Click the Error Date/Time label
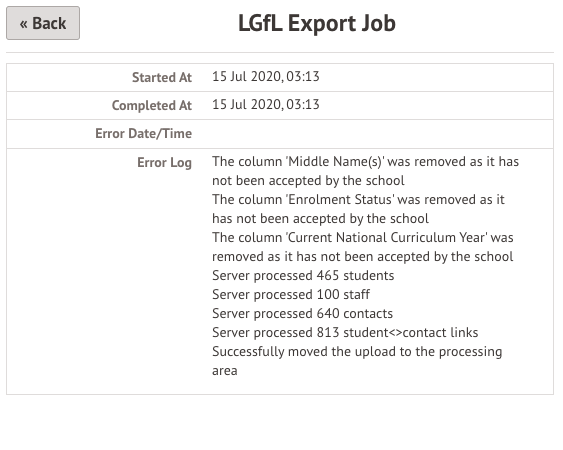The width and height of the screenshot is (563, 450). tap(144, 134)
